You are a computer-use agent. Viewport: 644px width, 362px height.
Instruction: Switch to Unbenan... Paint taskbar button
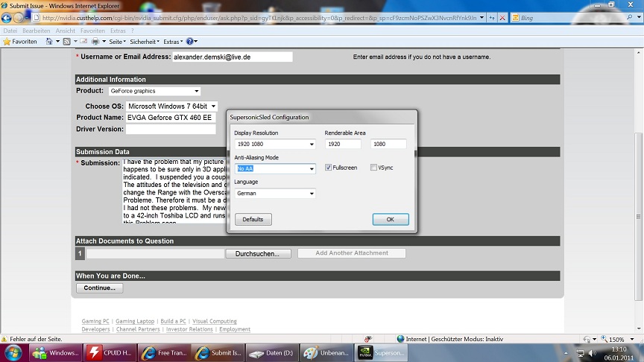click(326, 353)
